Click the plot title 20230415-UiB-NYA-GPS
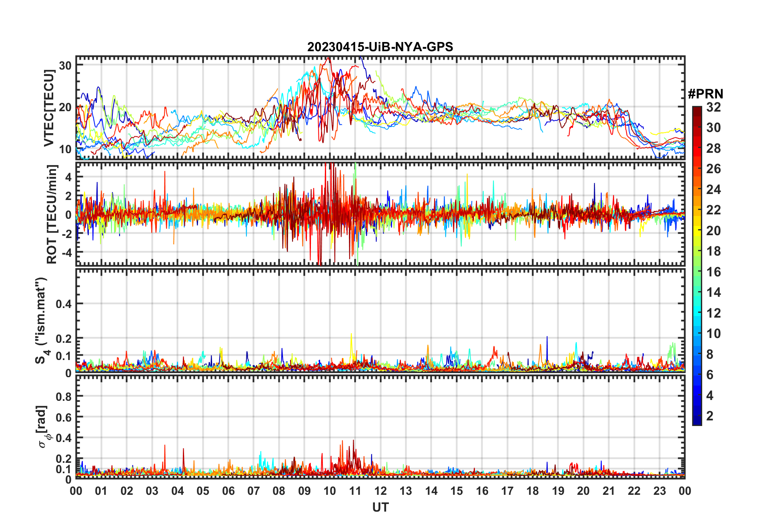This screenshot has width=761, height=532. [x=380, y=47]
